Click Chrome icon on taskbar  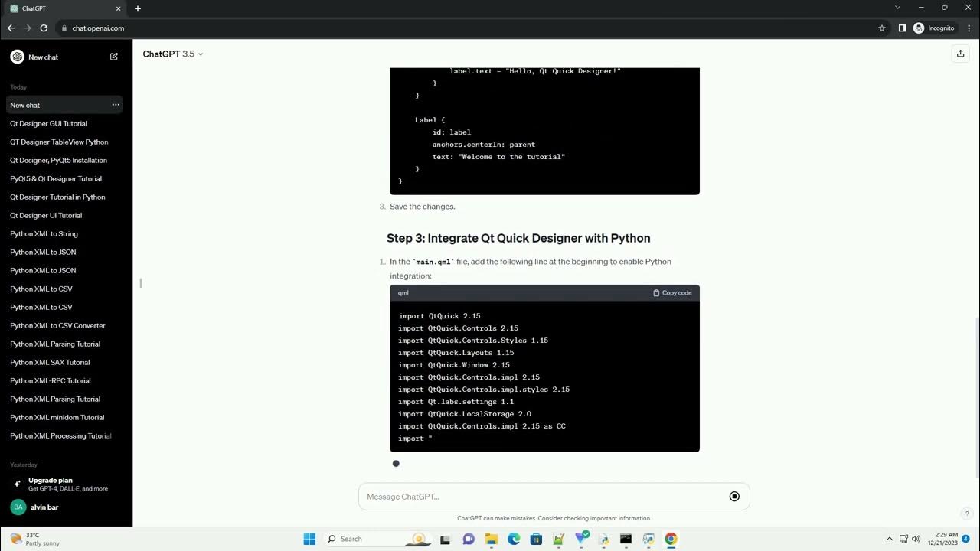[671, 539]
